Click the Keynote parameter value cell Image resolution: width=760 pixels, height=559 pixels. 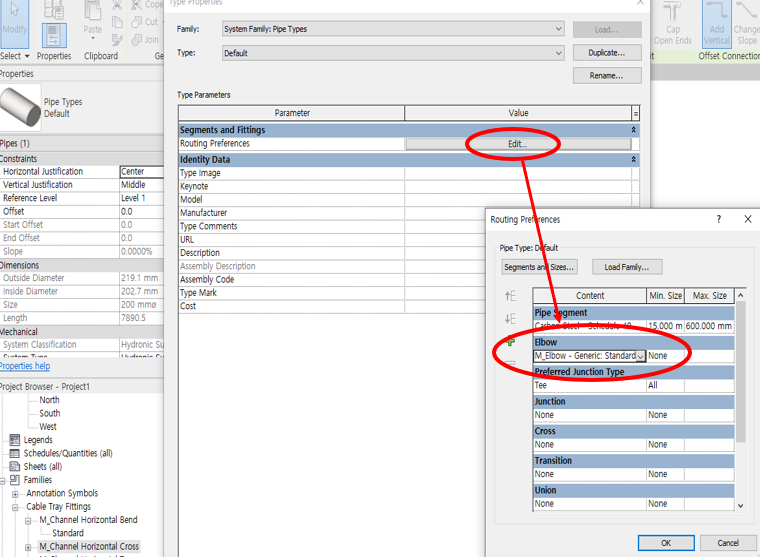tap(518, 186)
